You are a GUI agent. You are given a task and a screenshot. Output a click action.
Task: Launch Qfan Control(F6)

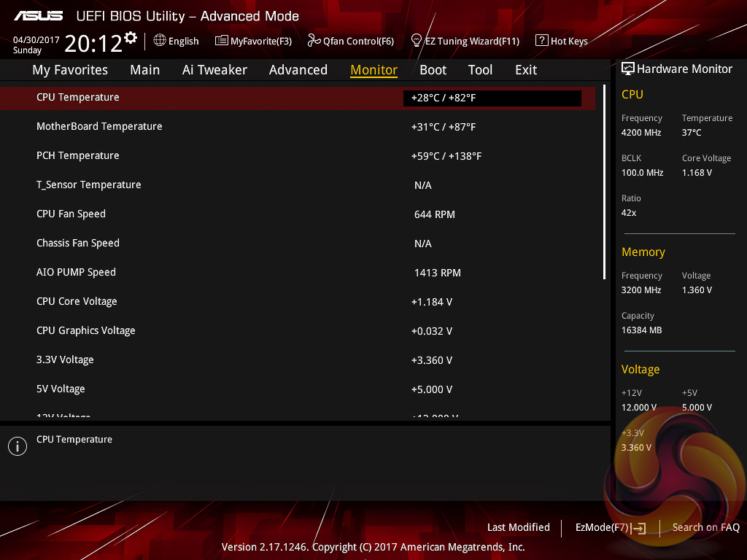tap(358, 41)
